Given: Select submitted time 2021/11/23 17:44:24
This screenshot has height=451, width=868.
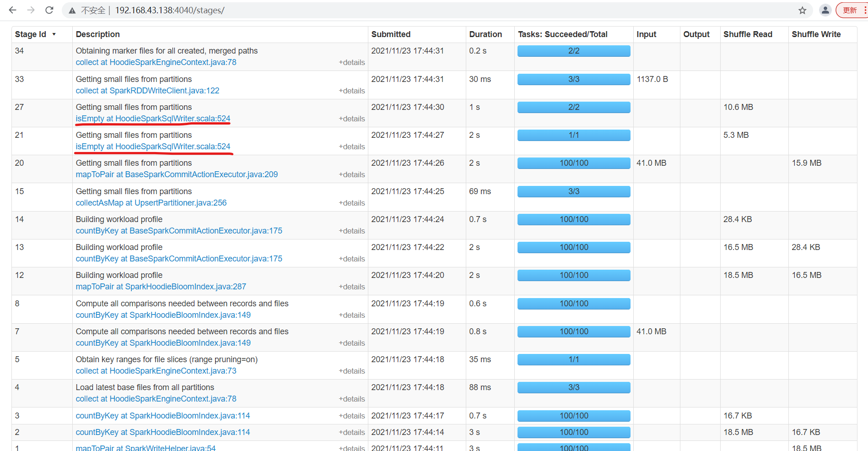Looking at the screenshot, I should click(408, 219).
